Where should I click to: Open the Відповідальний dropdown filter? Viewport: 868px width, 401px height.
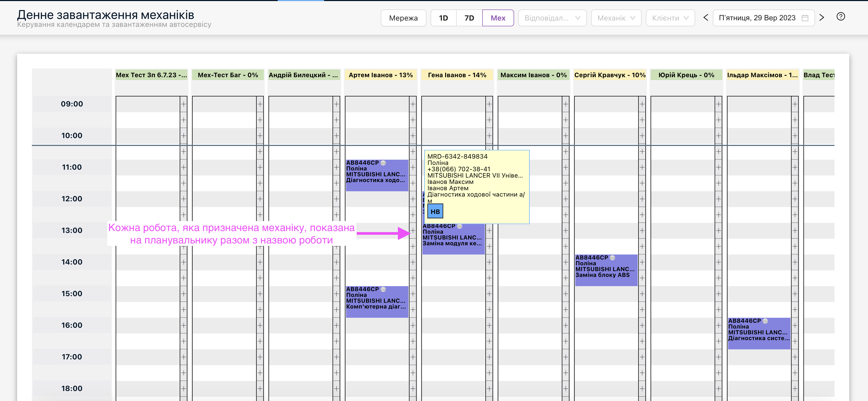point(552,18)
